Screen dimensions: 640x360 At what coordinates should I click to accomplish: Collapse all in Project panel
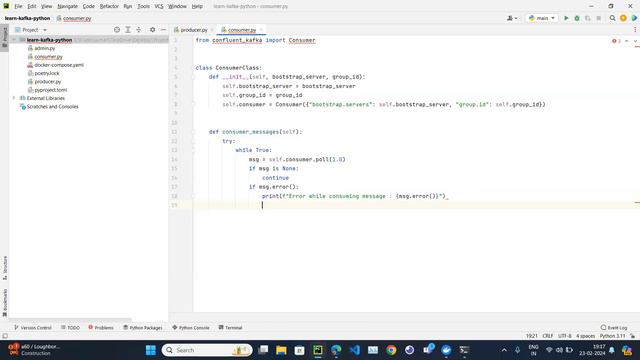click(139, 30)
